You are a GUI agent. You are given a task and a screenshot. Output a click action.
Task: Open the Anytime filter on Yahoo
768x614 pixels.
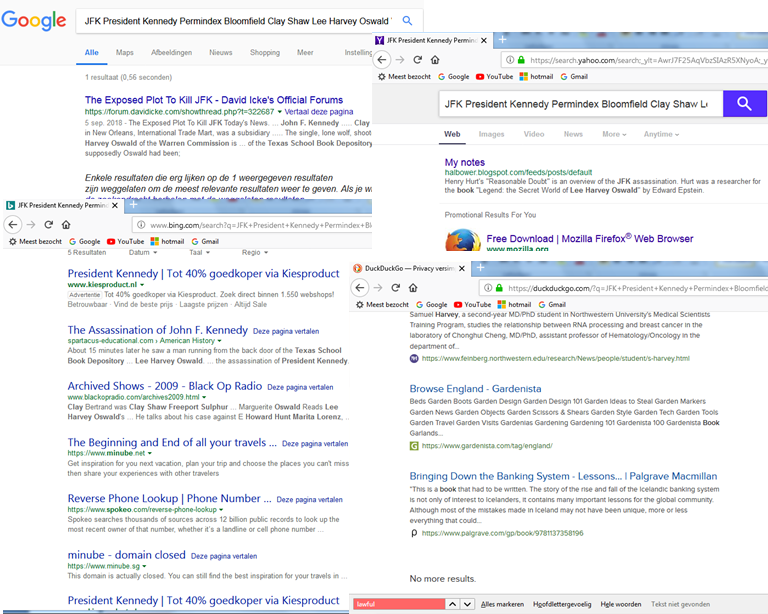click(661, 134)
